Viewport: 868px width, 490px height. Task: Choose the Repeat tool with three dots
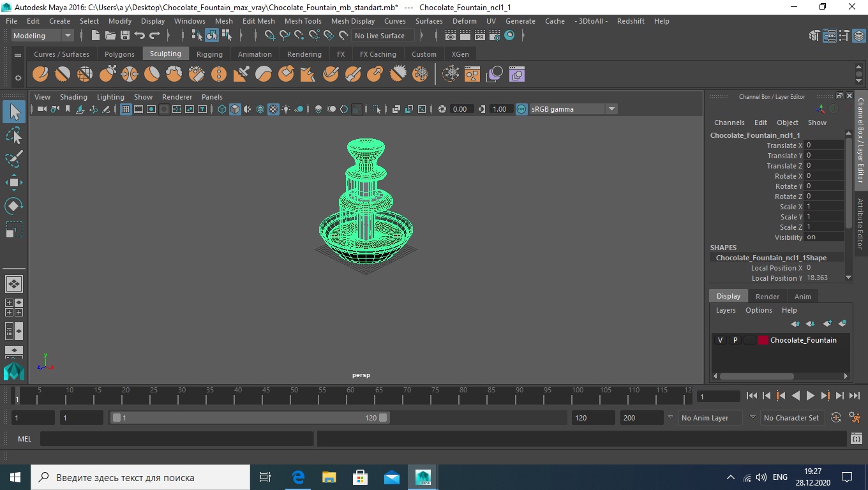click(x=219, y=74)
